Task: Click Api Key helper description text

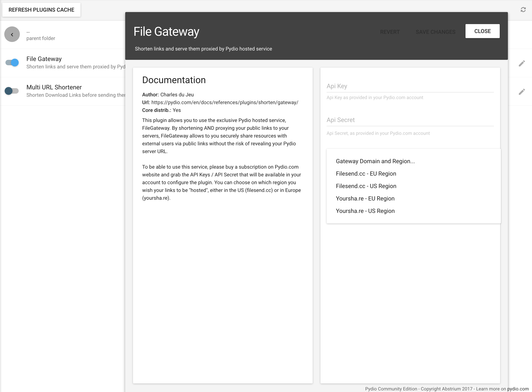Action: [x=375, y=98]
